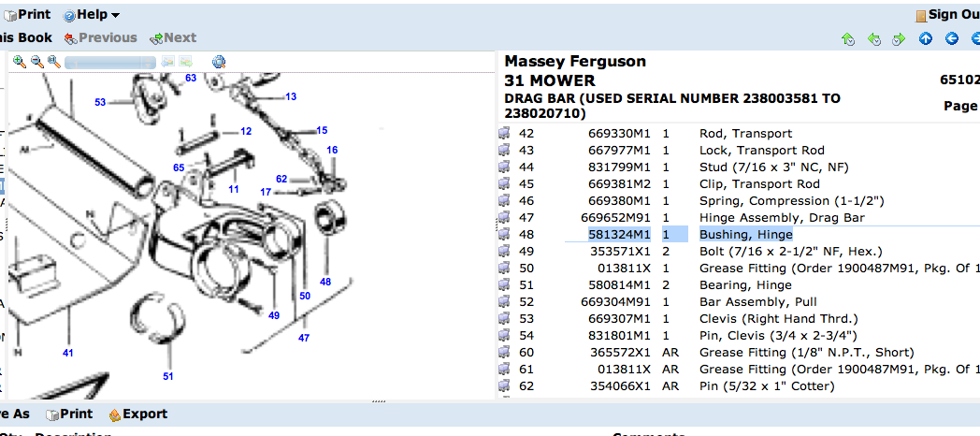
Task: Click cart icon for item 54 Pin, Clevis
Action: pos(504,336)
